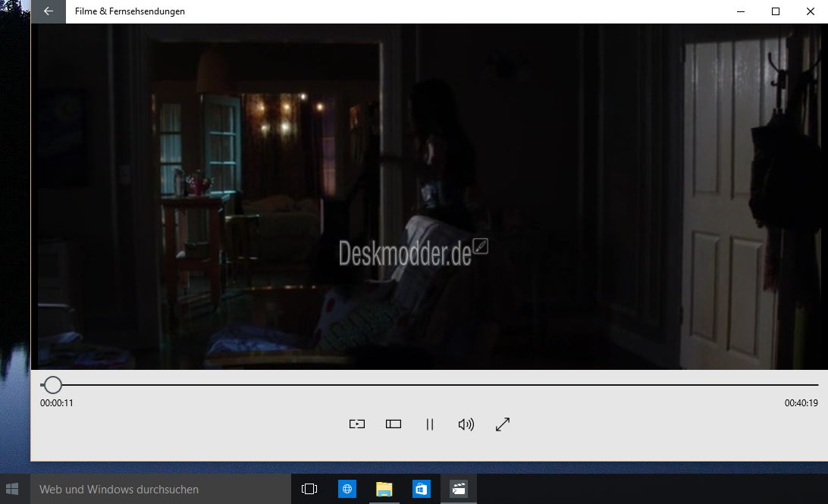
Task: Change the aspect ratio display mode
Action: (394, 424)
